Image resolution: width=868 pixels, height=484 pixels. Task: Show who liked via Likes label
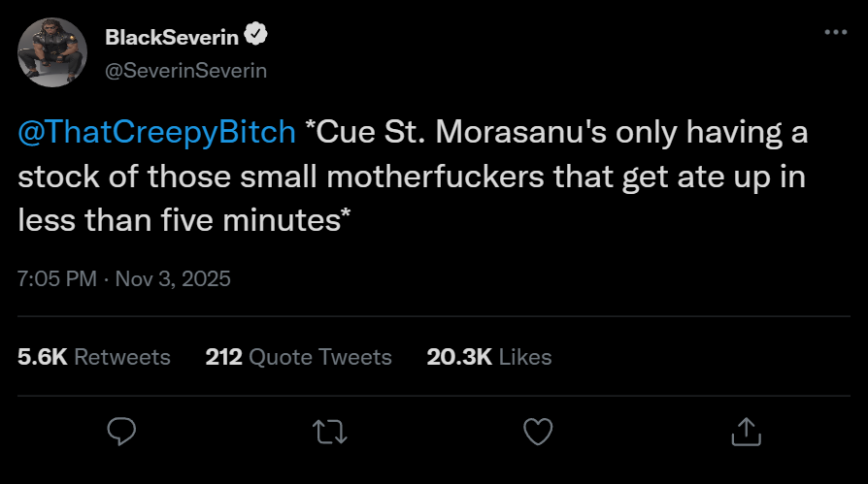click(525, 357)
